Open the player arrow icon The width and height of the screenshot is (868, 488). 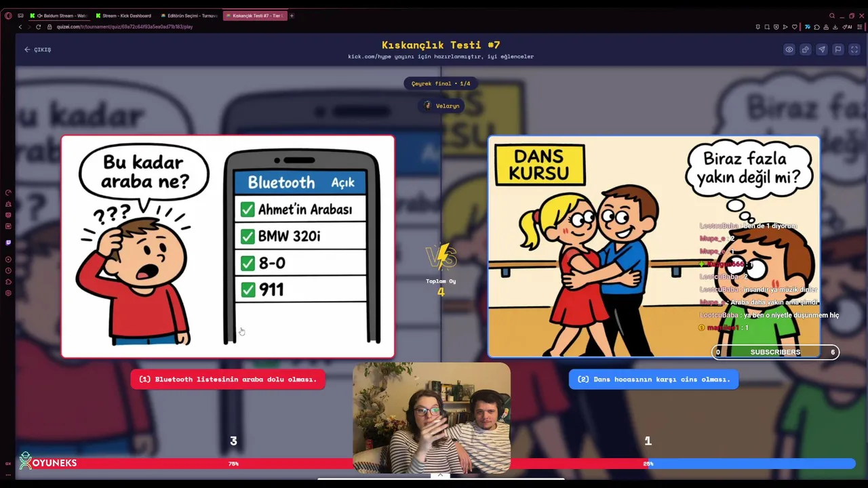coord(785,27)
